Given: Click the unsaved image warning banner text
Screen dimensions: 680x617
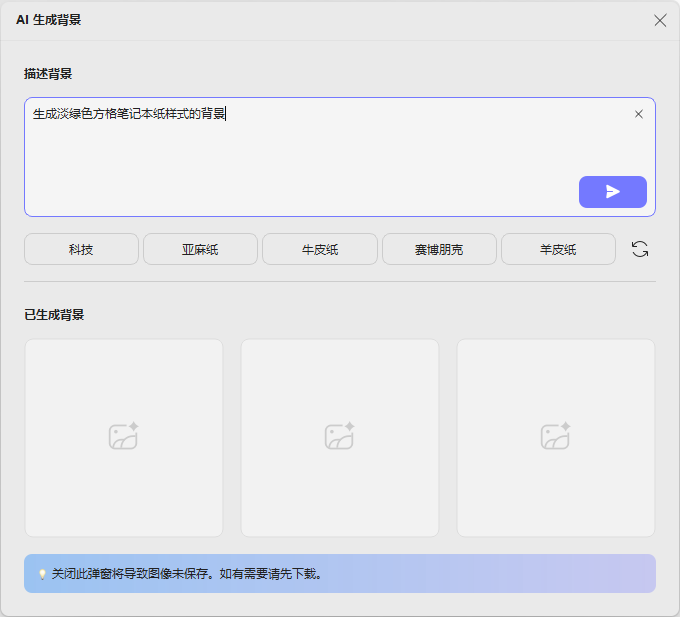Looking at the screenshot, I should (x=186, y=574).
